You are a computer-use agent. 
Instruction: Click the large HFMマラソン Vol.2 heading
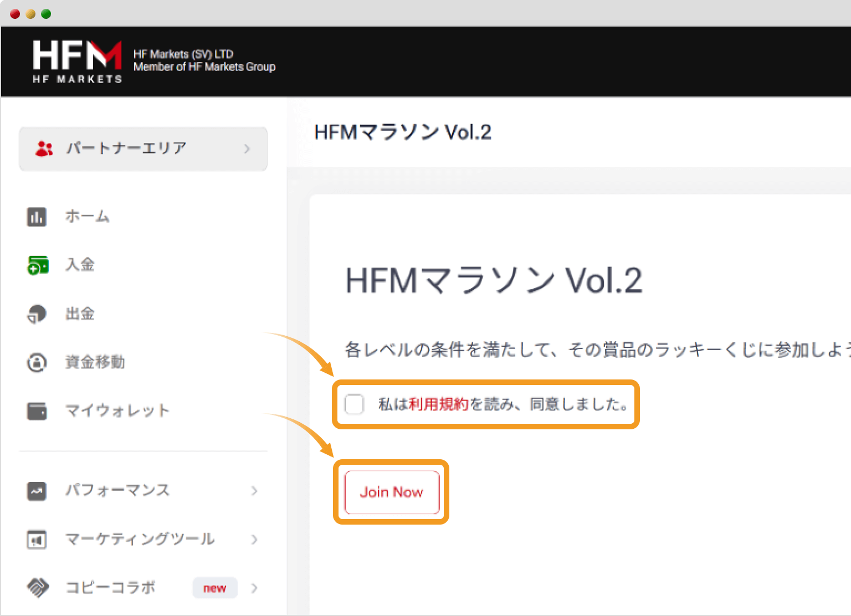click(494, 280)
